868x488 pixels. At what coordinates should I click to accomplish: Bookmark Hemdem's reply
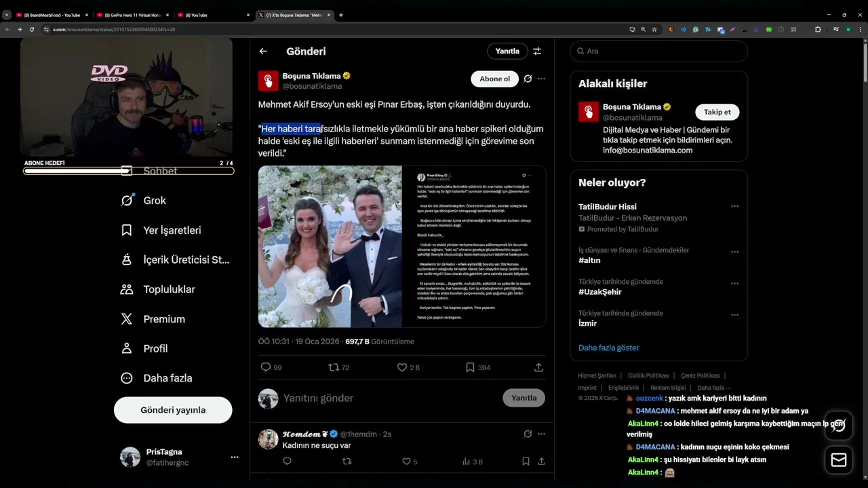pos(526,462)
